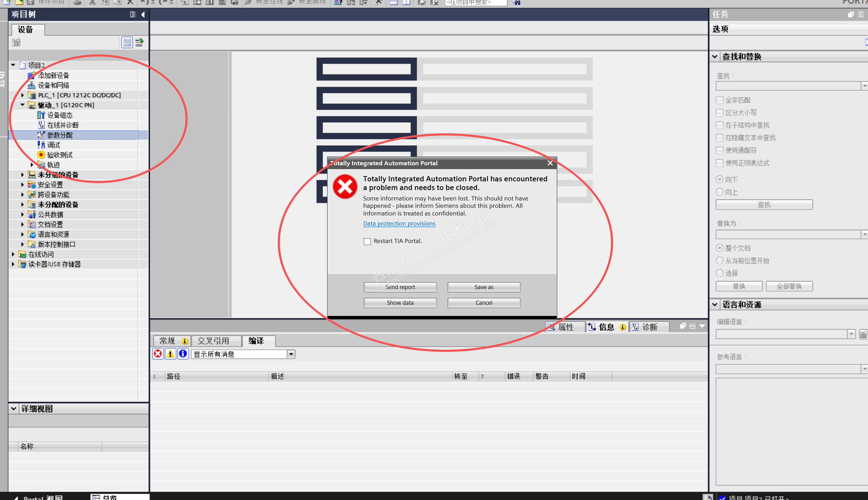Image resolution: width=868 pixels, height=500 pixels.
Task: Collapse the project tree panel arrow
Action: point(143,14)
